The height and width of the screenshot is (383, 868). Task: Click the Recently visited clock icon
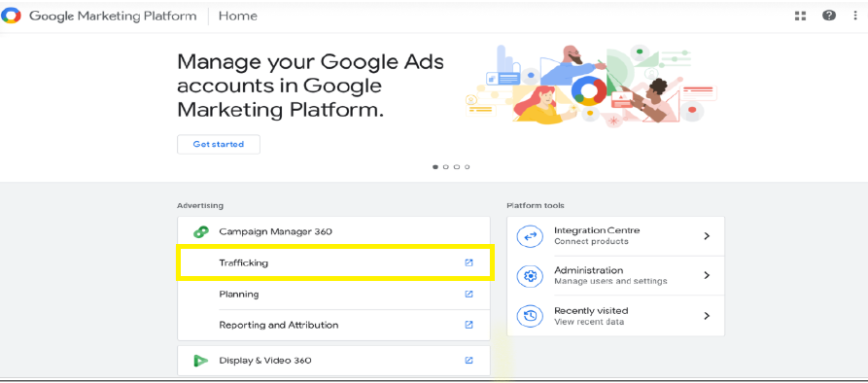coord(531,316)
